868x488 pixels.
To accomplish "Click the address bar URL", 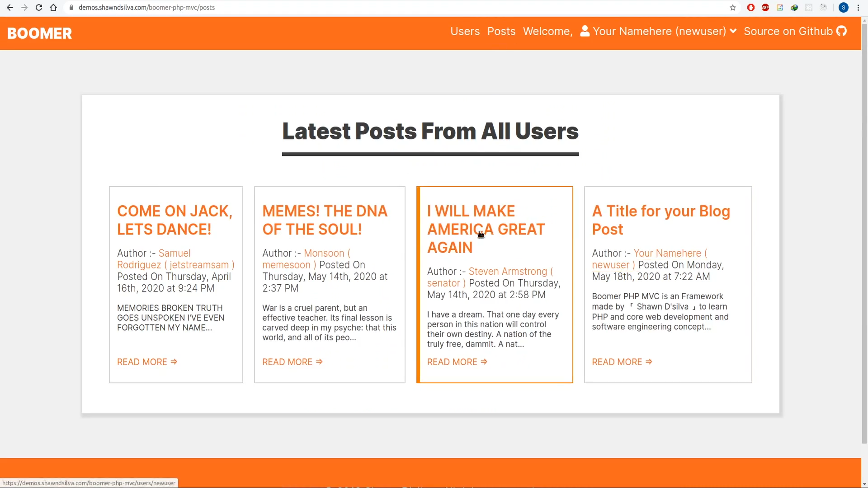I will point(146,8).
